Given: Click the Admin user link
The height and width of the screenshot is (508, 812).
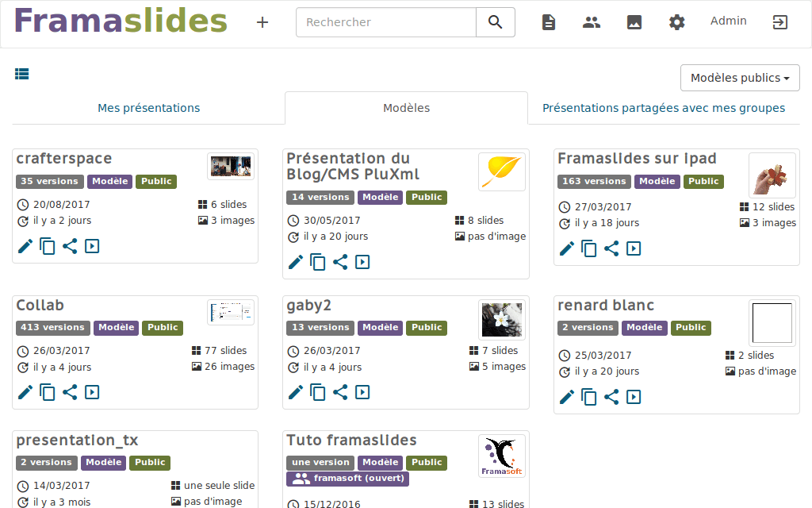Looking at the screenshot, I should [x=728, y=21].
